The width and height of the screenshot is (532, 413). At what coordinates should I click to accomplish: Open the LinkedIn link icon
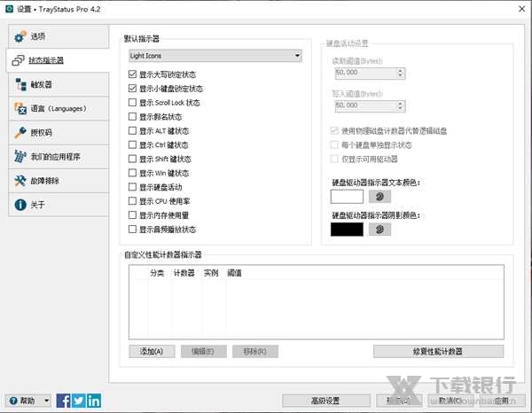94,401
